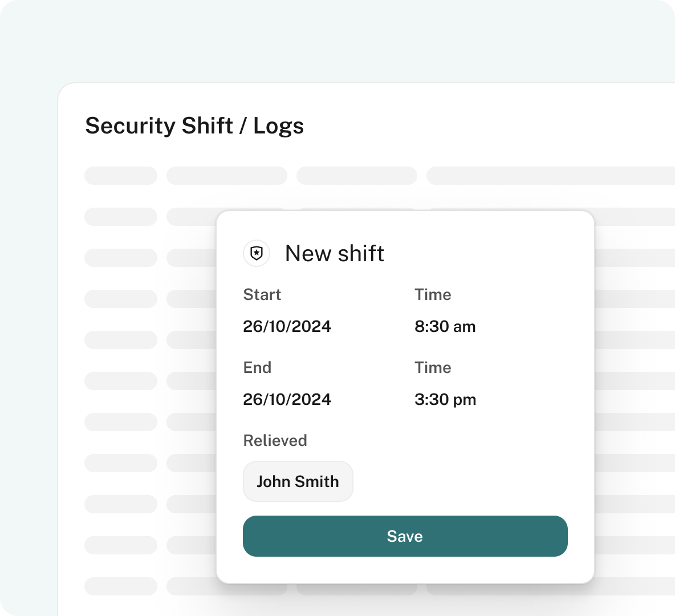675x616 pixels.
Task: Edit the end date below End
Action: pyautogui.click(x=287, y=400)
